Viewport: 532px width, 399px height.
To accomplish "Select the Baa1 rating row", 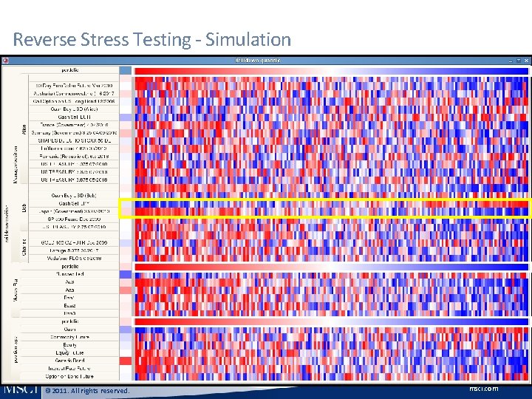I will pyautogui.click(x=69, y=298).
